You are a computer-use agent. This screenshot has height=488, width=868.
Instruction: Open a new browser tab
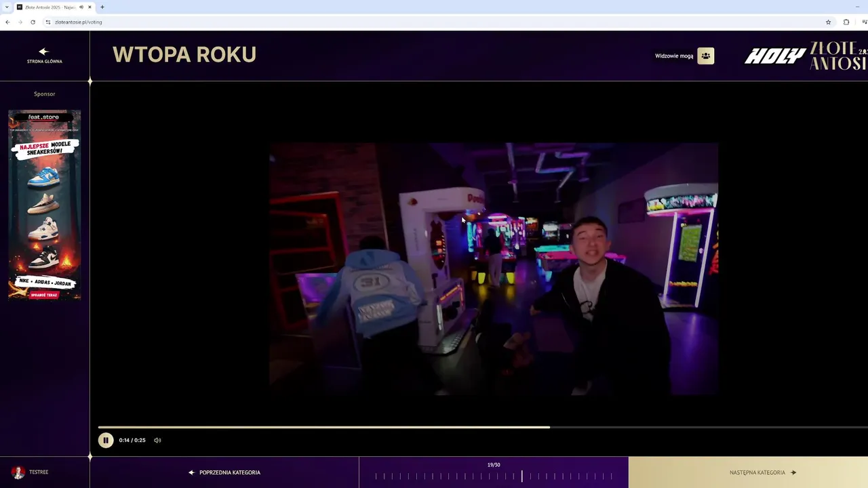coord(102,7)
